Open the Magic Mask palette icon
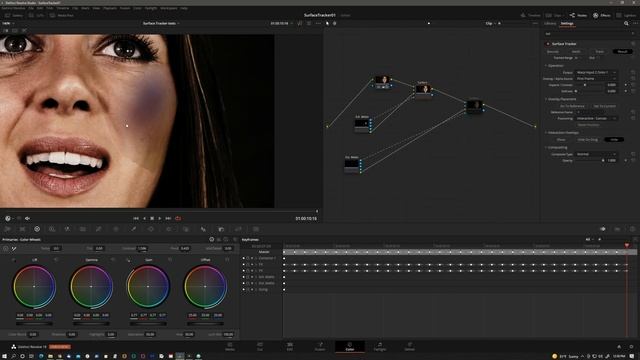The image size is (640, 360). [186, 229]
